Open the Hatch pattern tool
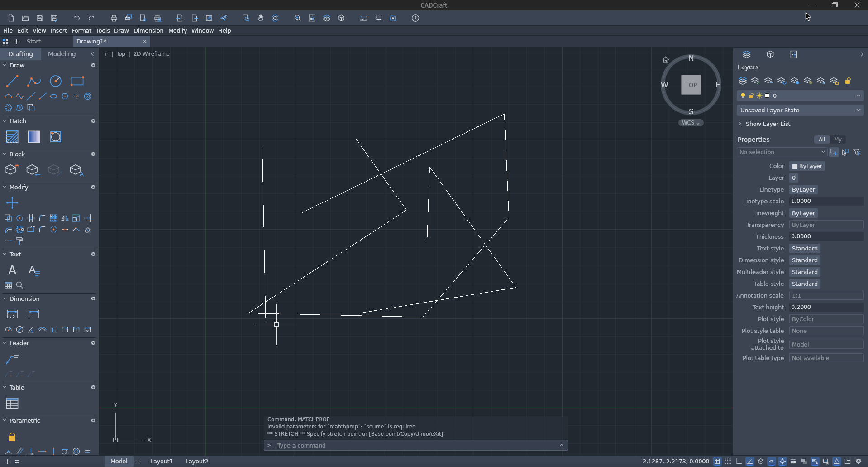The height and width of the screenshot is (467, 868). click(x=12, y=137)
